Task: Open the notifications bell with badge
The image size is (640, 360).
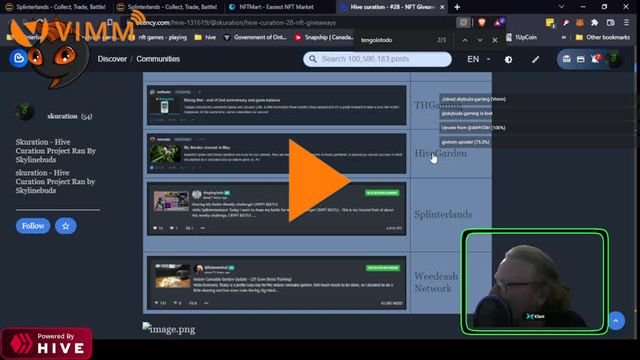Action: (x=595, y=60)
